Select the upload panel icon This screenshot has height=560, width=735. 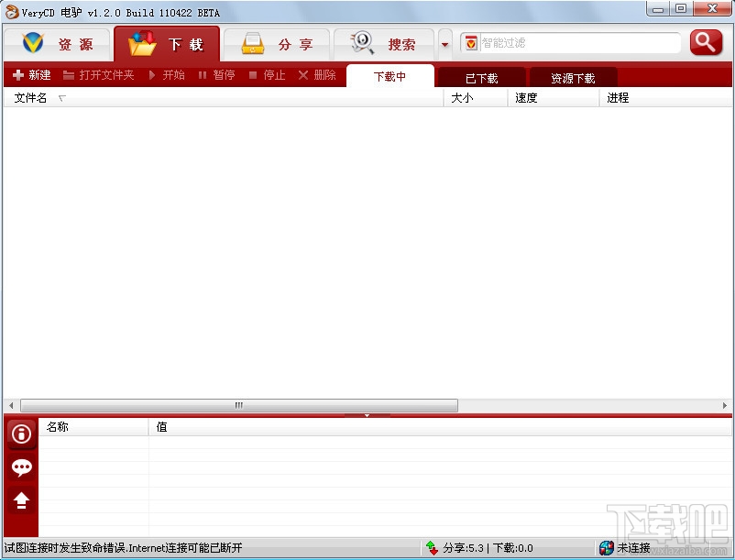(x=20, y=501)
